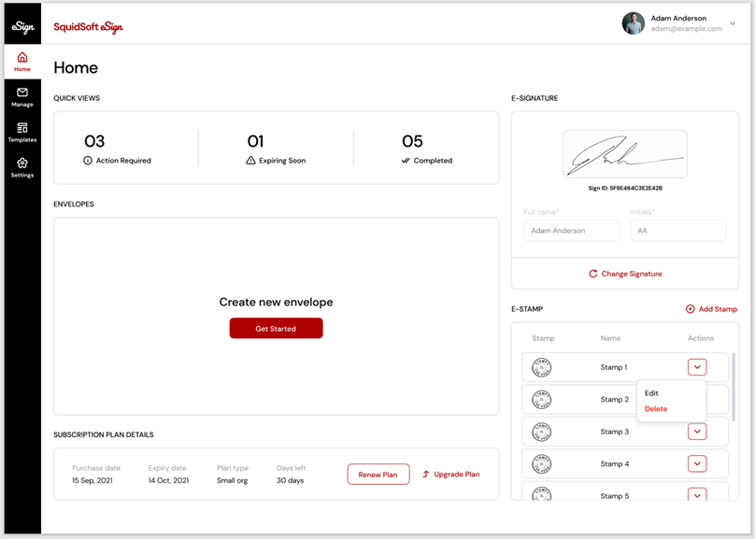This screenshot has width=756, height=539.
Task: Click Change Signature link
Action: tap(625, 274)
